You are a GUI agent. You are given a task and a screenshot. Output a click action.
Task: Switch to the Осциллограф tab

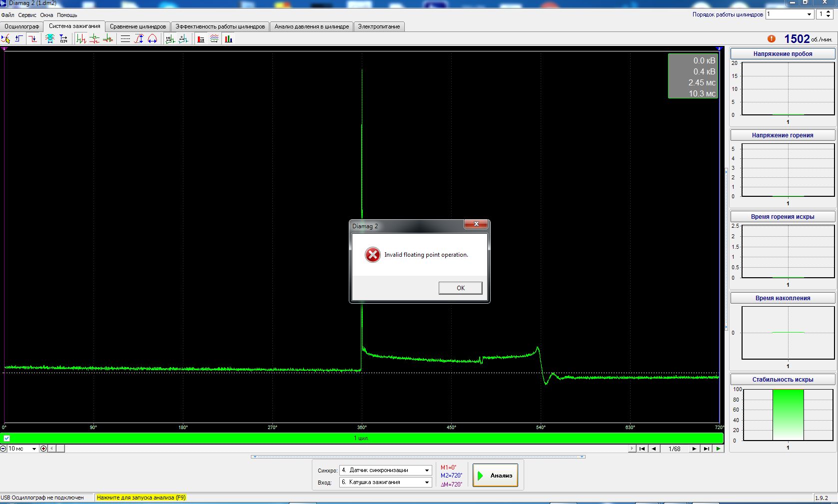(x=22, y=26)
